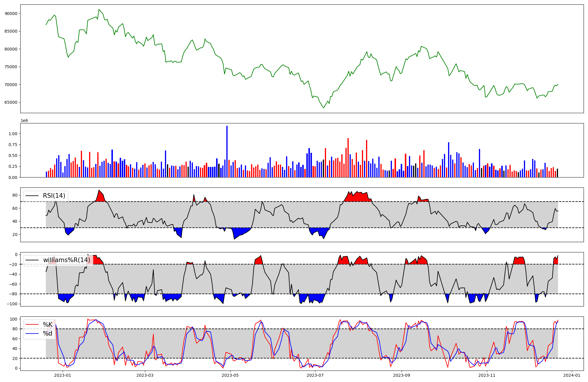Click the 2023-01 x-axis tick label
588x382 pixels.
coord(63,375)
